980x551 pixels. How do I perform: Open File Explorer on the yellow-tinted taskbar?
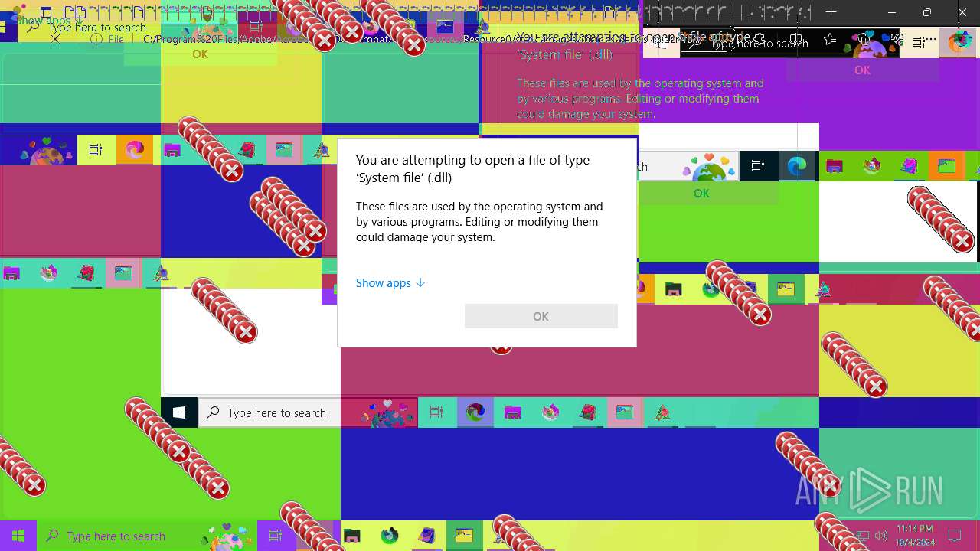point(351,536)
